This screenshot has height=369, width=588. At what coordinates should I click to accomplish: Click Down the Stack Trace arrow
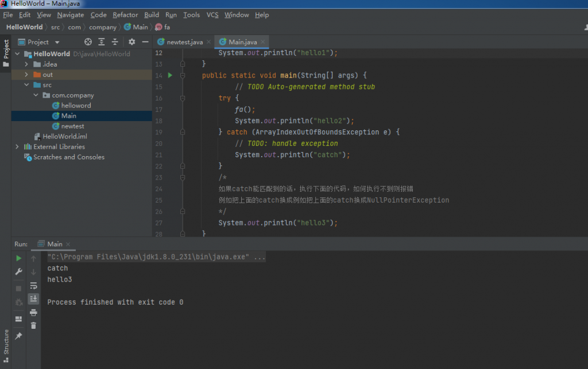point(33,272)
